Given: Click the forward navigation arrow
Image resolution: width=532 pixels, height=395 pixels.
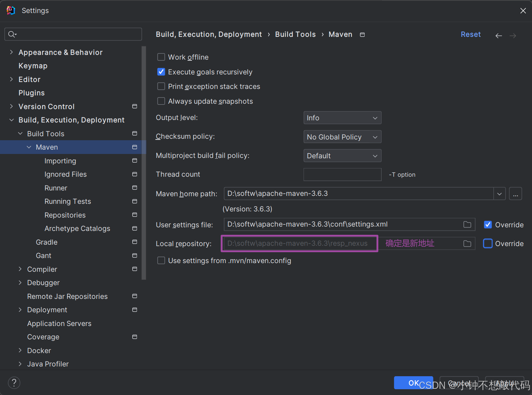Looking at the screenshot, I should tap(513, 35).
